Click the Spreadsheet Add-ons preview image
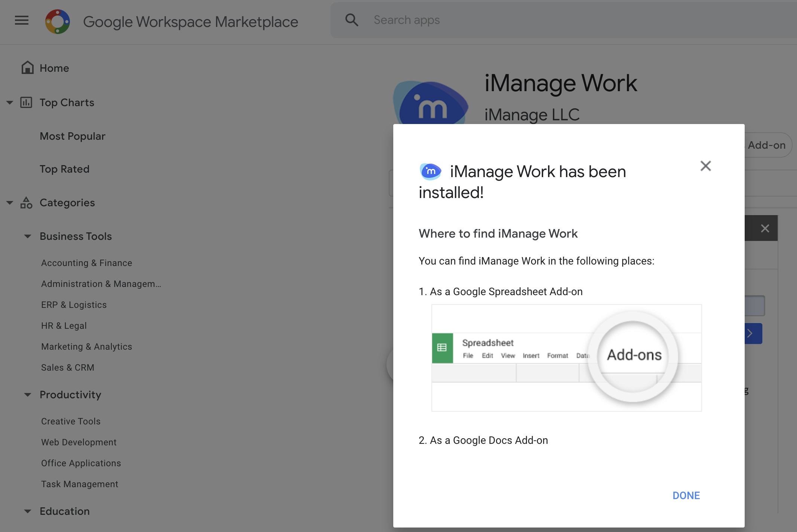Screen dimensions: 797x532 (x=566, y=358)
